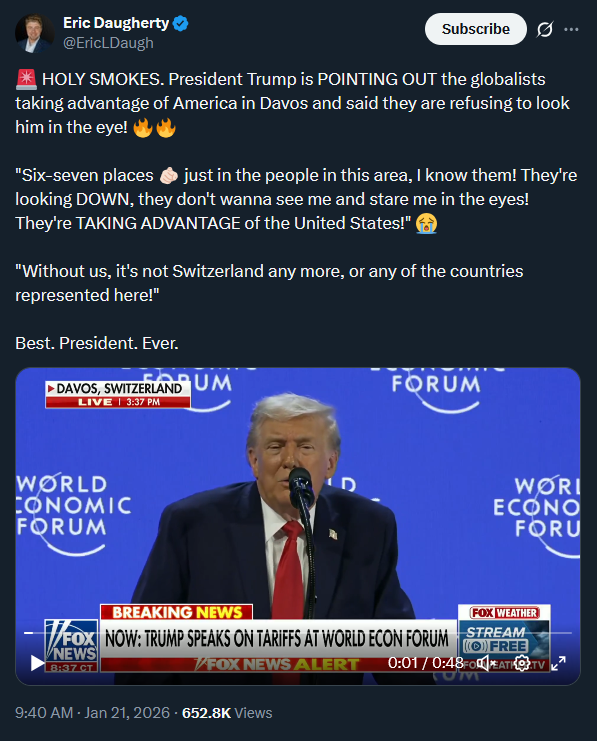Screen dimensions: 597x741
Task: Click the 652.8K Views count
Action: [x=227, y=713]
